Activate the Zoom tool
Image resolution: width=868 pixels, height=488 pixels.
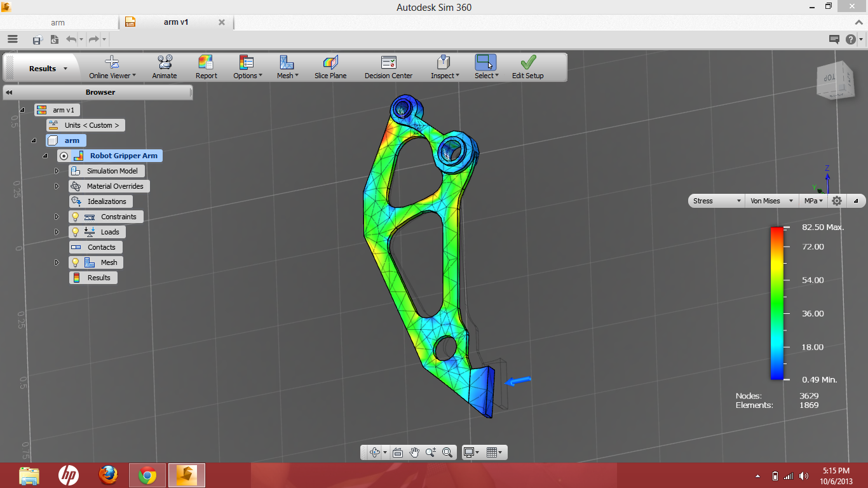coord(431,452)
